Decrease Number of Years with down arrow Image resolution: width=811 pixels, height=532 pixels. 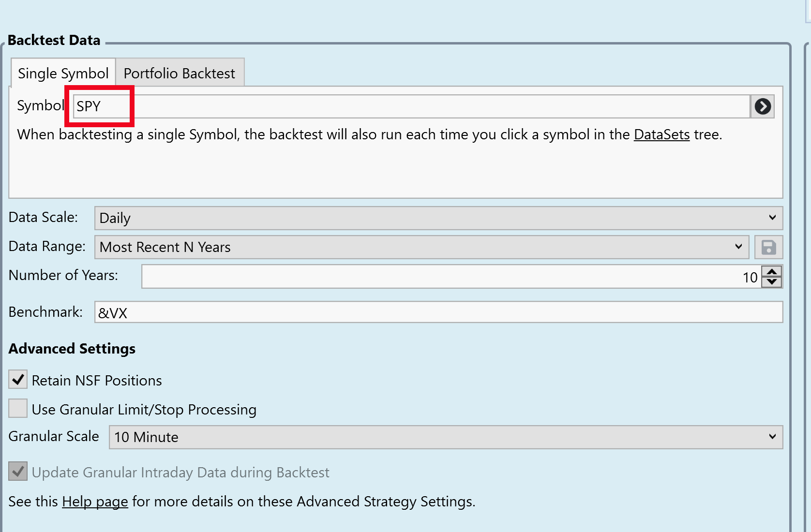tap(772, 282)
